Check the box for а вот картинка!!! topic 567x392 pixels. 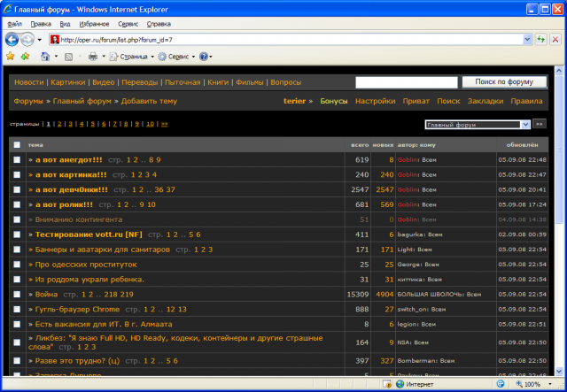click(x=17, y=174)
